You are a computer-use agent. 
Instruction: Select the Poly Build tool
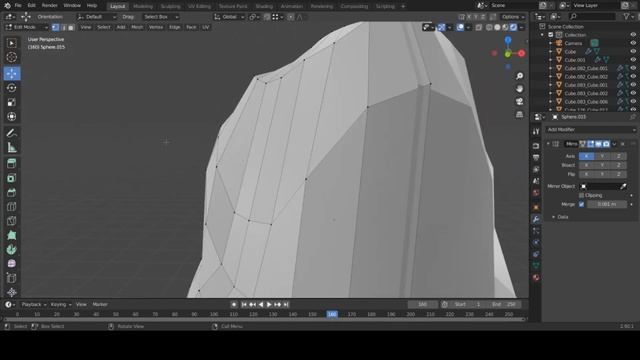[x=11, y=235]
